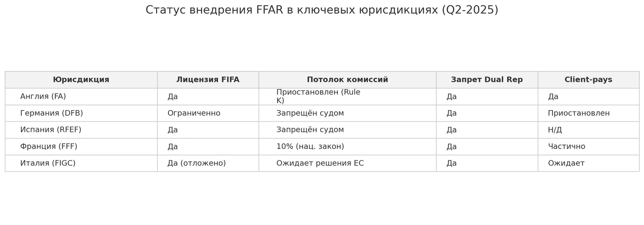Click Germany's Запрещён судом cell
Image resolution: width=644 pixels, height=225 pixels.
310,114
